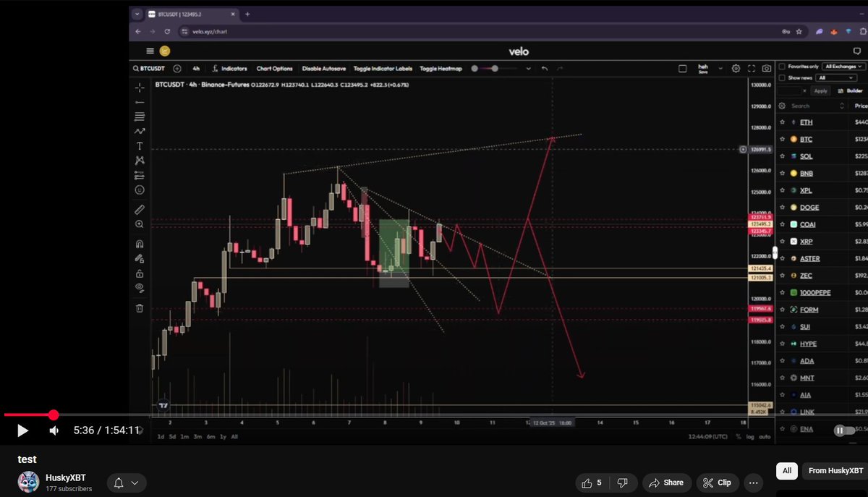Toggle magnet snapping mode
The height and width of the screenshot is (497, 868).
[140, 244]
